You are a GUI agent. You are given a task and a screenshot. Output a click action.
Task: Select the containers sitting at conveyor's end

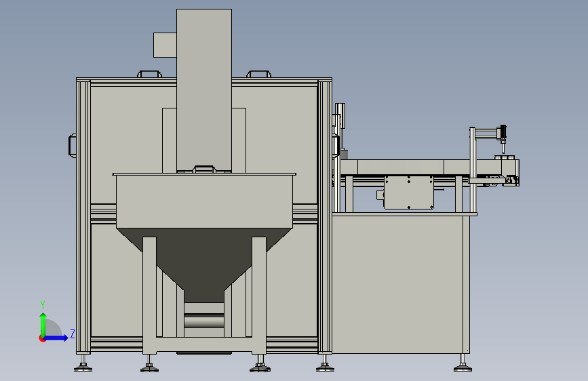tap(505, 157)
